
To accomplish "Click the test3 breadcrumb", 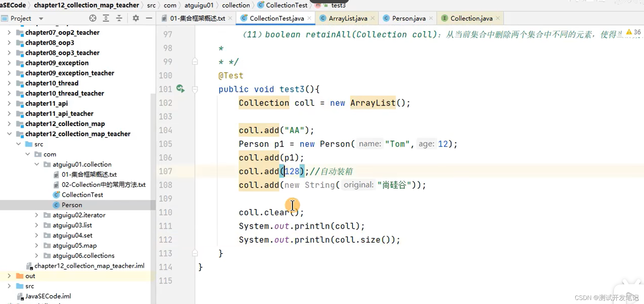I will tap(338, 5).
